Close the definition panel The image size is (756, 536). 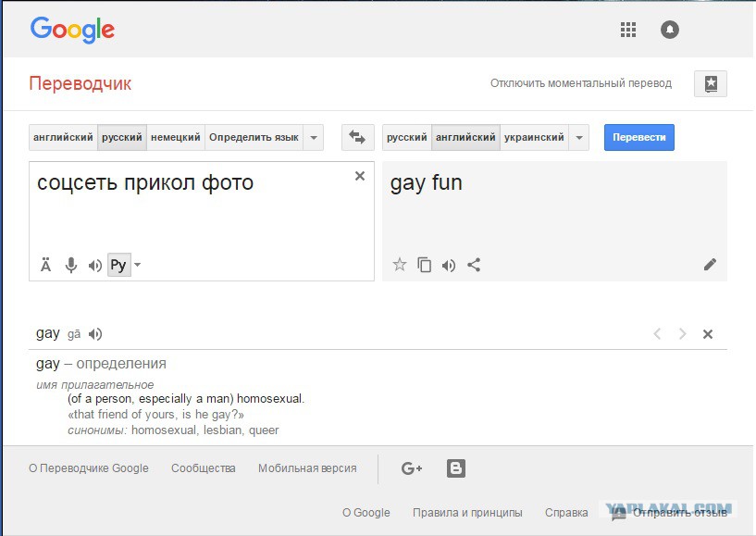tap(708, 334)
